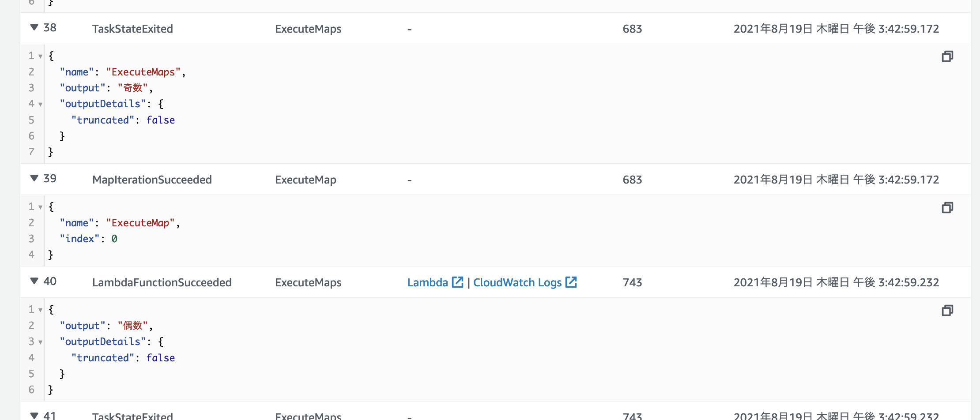Collapse event 40 LambdaFunctionSucceeded details
Viewport: 980px width, 420px height.
(34, 282)
